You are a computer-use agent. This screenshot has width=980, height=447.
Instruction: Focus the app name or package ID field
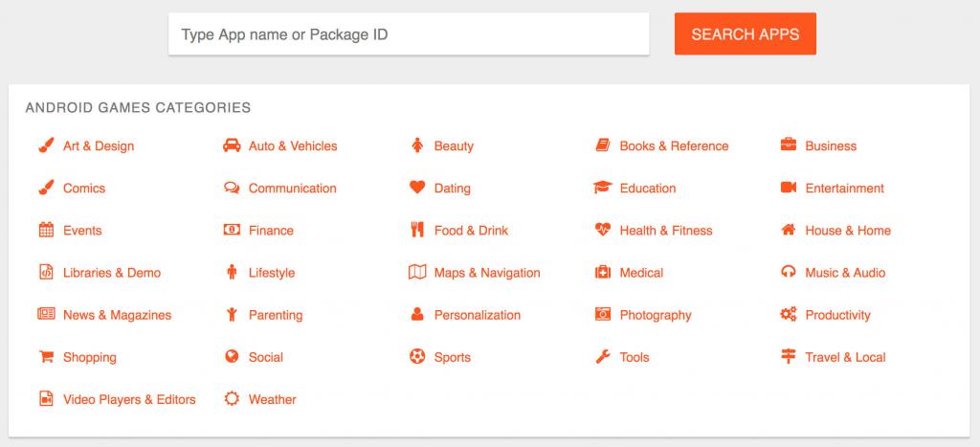coord(409,34)
